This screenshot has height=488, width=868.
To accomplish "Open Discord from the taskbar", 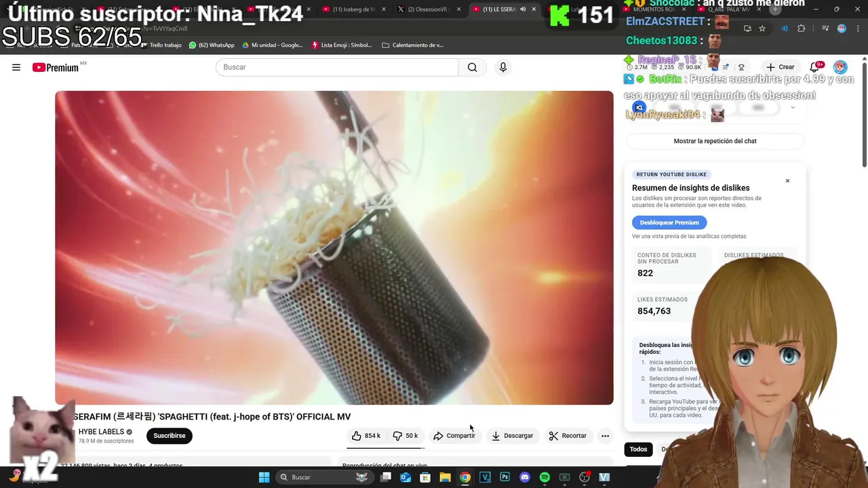I will click(524, 477).
